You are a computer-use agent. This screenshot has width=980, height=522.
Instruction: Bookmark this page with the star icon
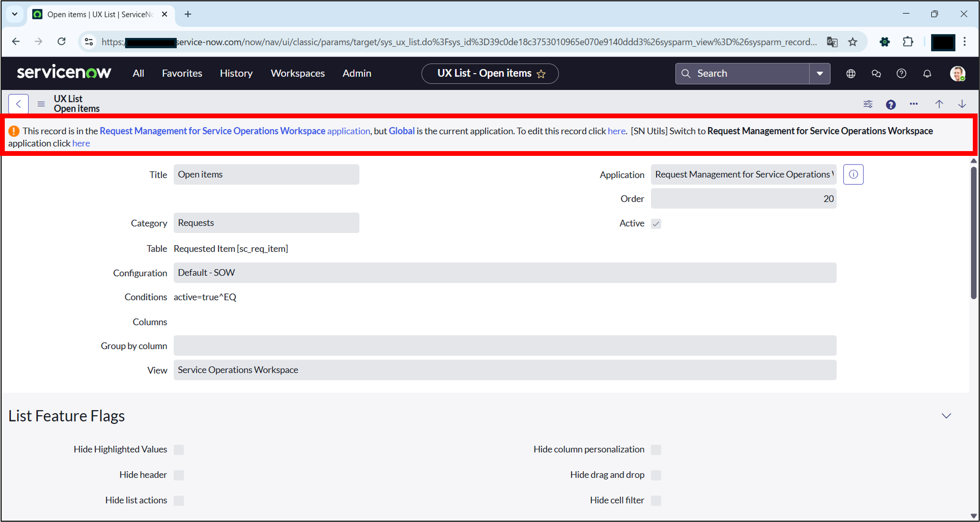852,42
